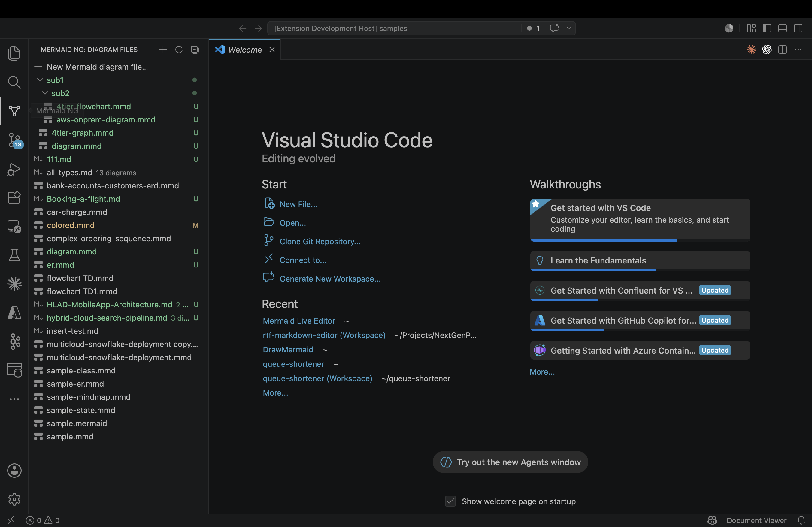Split the editor to the right
This screenshot has width=812, height=527.
pyautogui.click(x=782, y=50)
